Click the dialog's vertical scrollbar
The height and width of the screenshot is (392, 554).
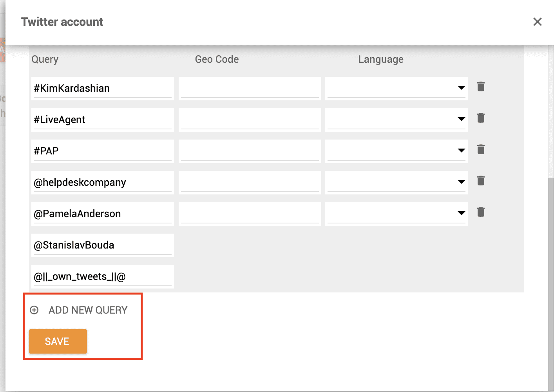pos(551,284)
